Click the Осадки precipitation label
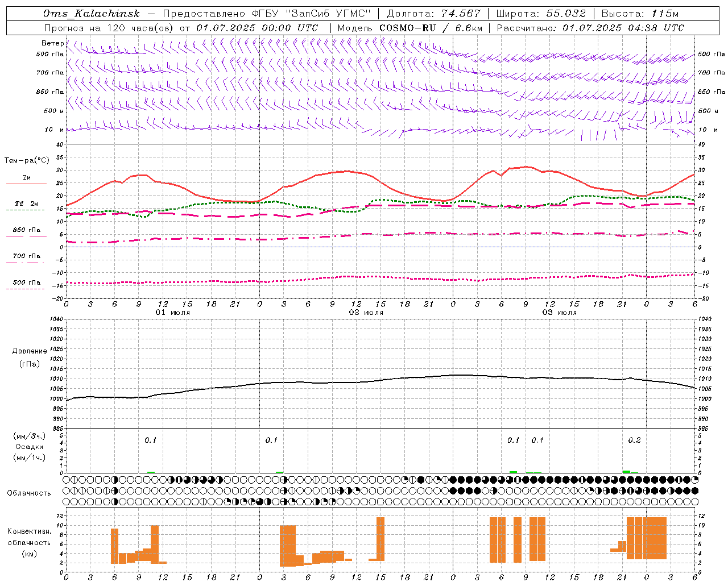Viewport: 728px width, 582px height. (x=29, y=447)
